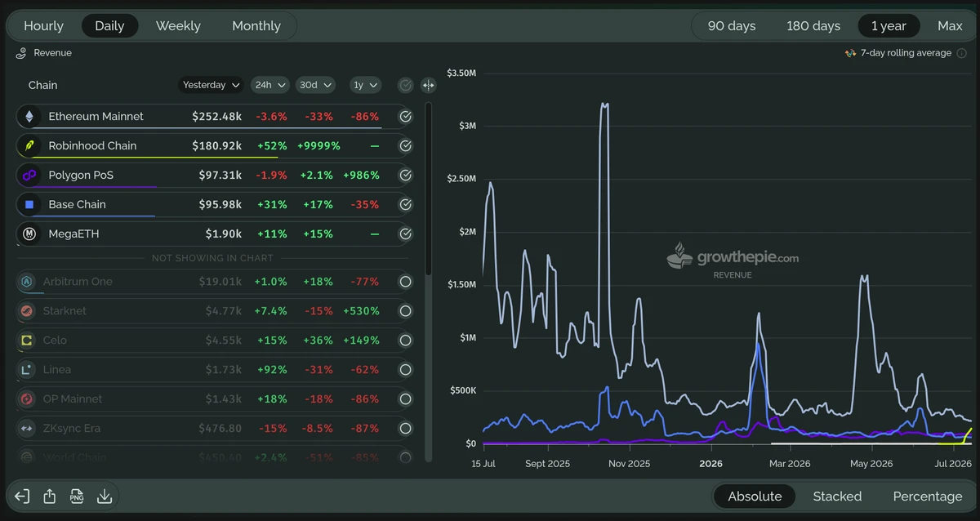Image resolution: width=980 pixels, height=521 pixels.
Task: Switch to the Monthly tab
Action: click(x=256, y=26)
